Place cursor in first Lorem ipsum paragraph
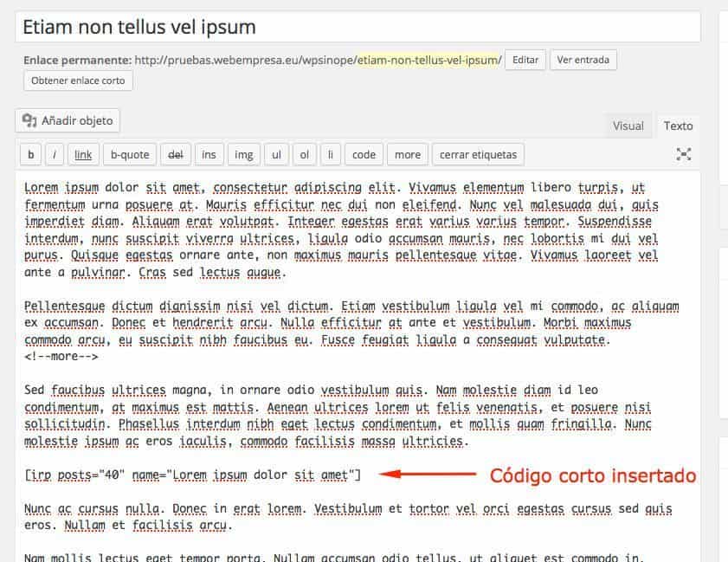This screenshot has width=728, height=562. point(341,230)
